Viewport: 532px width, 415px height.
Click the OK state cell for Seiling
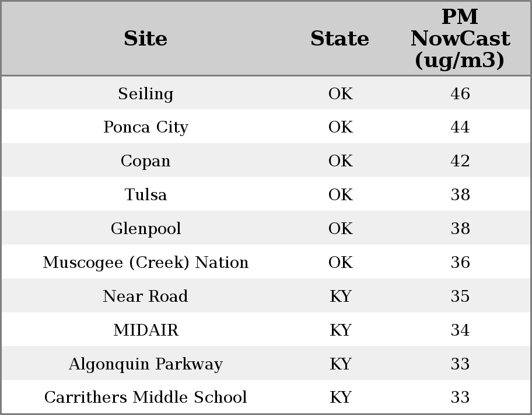coord(340,94)
